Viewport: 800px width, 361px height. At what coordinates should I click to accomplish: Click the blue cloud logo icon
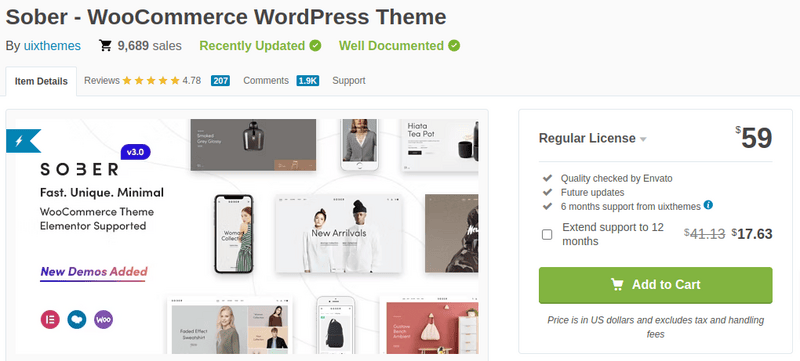(77, 320)
